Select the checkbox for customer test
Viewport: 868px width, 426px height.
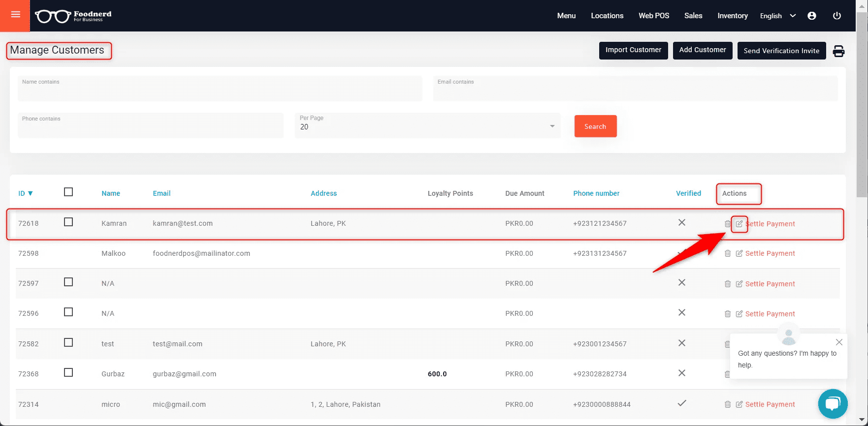[68, 342]
